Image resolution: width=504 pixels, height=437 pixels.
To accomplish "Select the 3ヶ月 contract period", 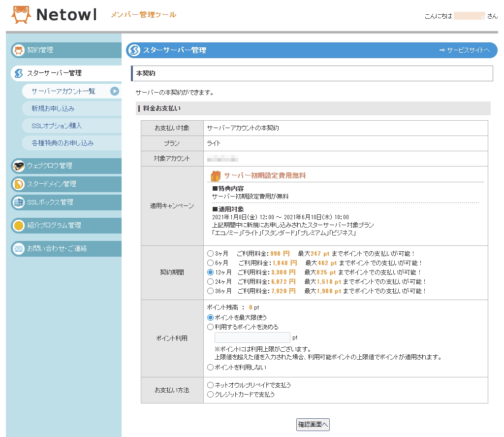I will click(x=210, y=254).
